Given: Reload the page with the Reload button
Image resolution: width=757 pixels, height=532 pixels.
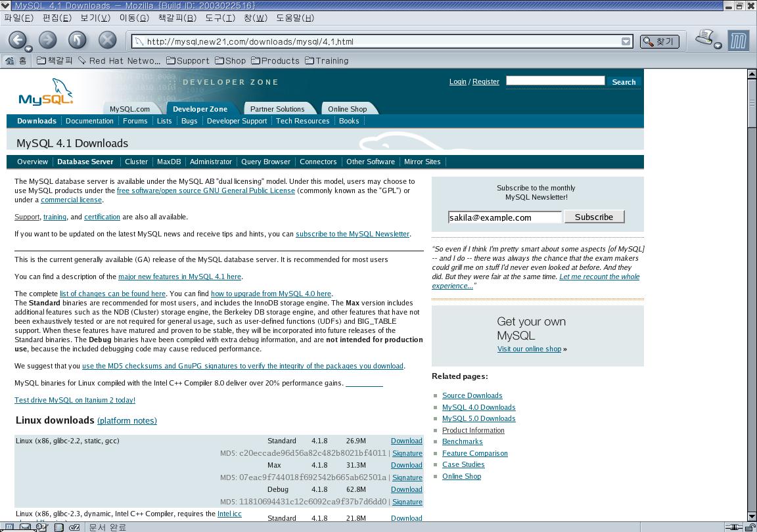Looking at the screenshot, I should 78,39.
